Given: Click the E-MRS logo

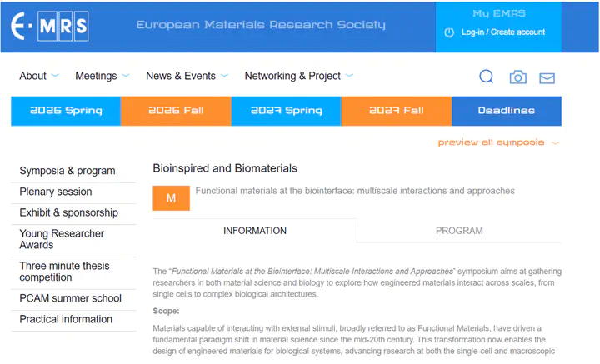Looking at the screenshot, I should (50, 27).
